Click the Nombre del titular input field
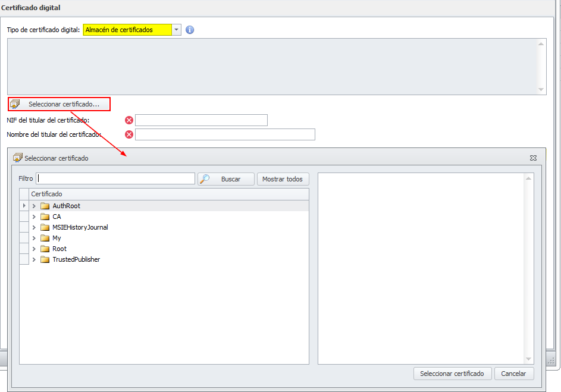 coord(225,134)
